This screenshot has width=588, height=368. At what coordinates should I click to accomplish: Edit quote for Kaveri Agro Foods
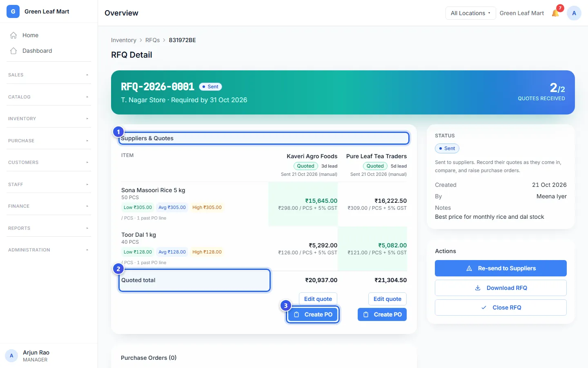(x=318, y=299)
